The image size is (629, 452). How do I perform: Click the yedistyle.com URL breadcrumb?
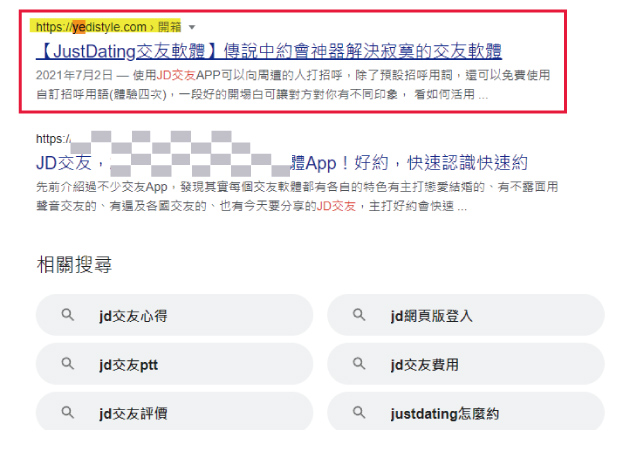[x=108, y=27]
